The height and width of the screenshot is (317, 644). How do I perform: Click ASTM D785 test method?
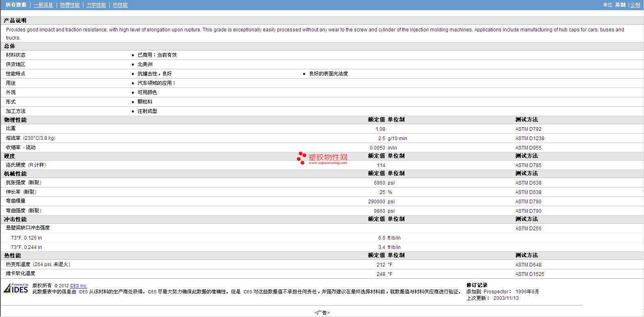pos(528,165)
